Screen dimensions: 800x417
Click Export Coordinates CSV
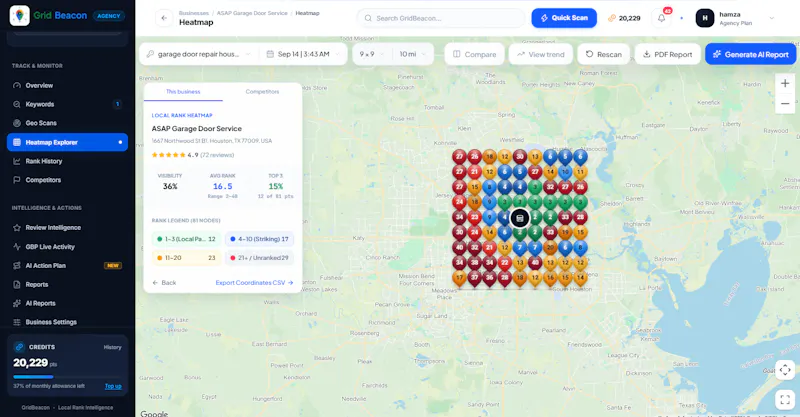[x=255, y=283]
